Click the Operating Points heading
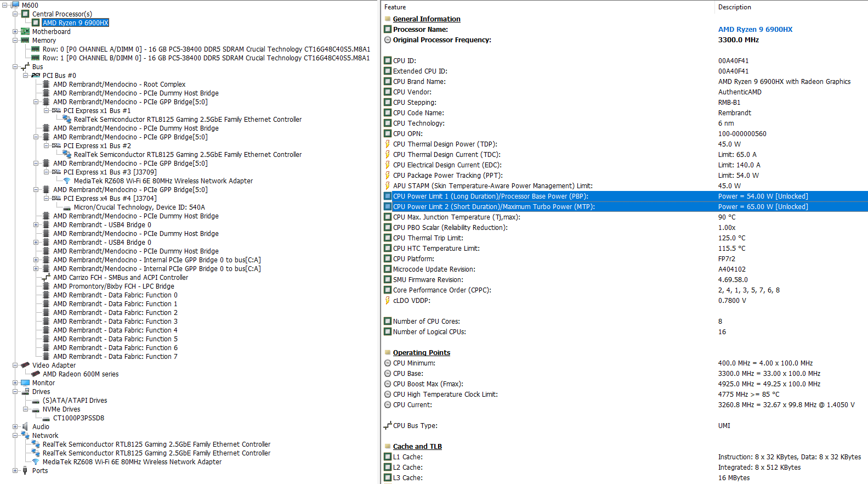Viewport: 868px width, 484px height. point(421,352)
